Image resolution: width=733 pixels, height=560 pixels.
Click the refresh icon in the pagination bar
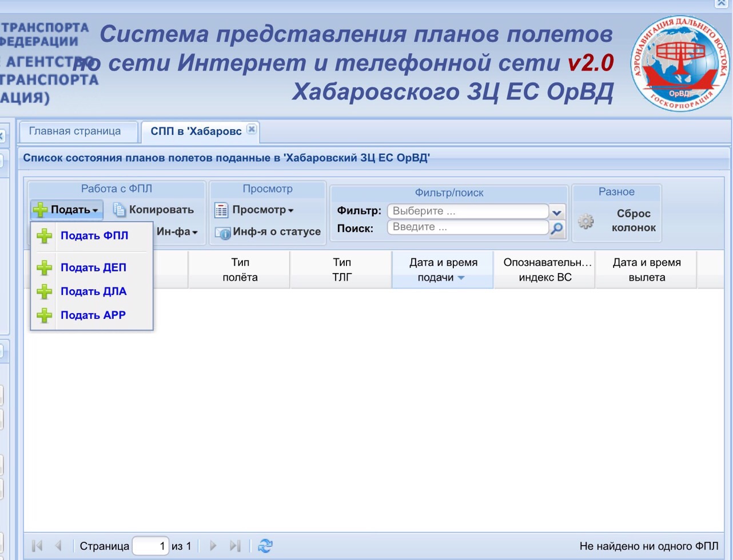pyautogui.click(x=265, y=546)
